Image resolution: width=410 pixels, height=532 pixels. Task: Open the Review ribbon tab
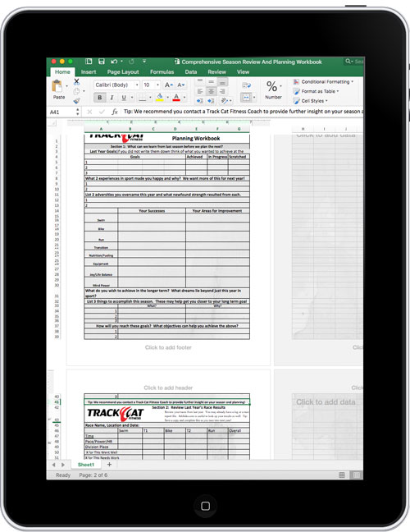(216, 72)
